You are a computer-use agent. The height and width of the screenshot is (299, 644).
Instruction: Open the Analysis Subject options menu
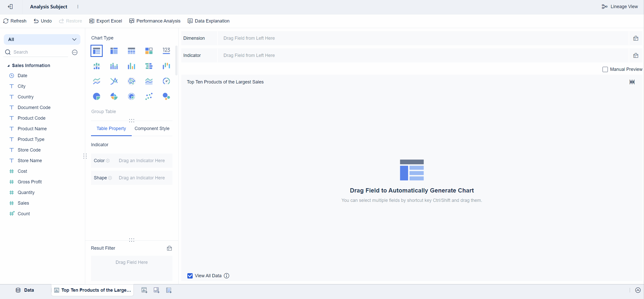(x=78, y=7)
